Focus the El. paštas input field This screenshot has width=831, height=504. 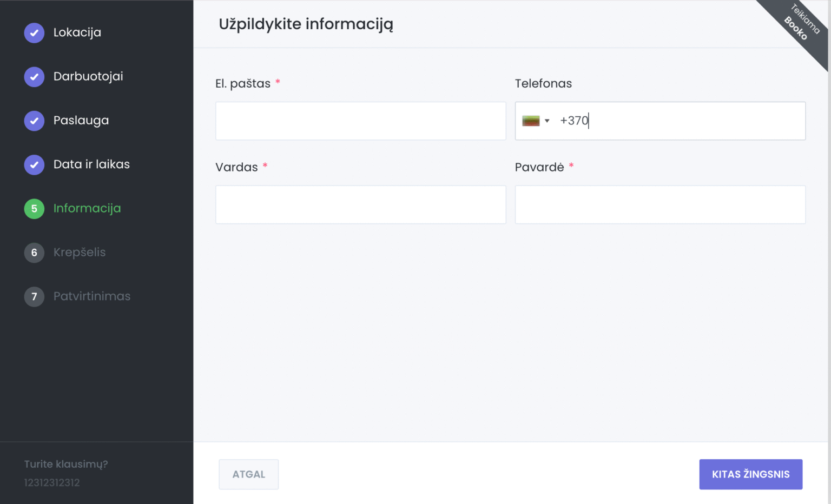coord(360,121)
